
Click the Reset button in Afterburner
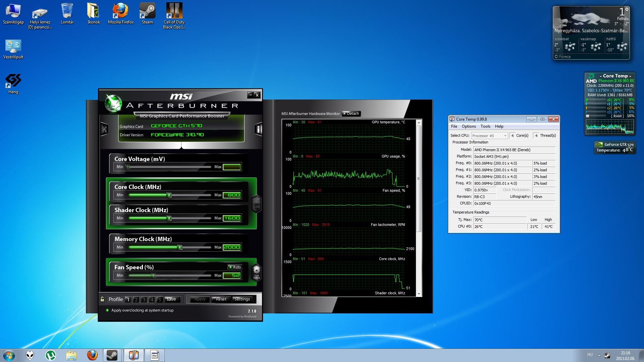tap(221, 299)
